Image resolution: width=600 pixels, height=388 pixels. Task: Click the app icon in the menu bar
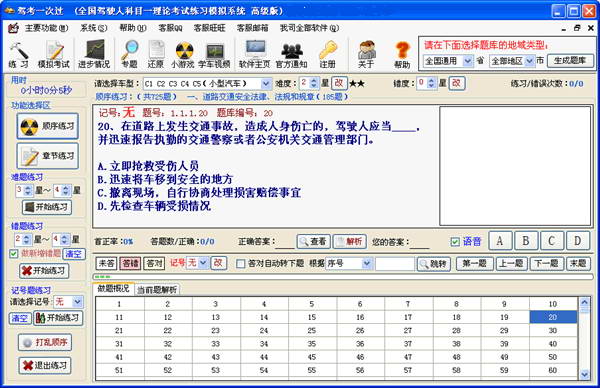(x=14, y=28)
